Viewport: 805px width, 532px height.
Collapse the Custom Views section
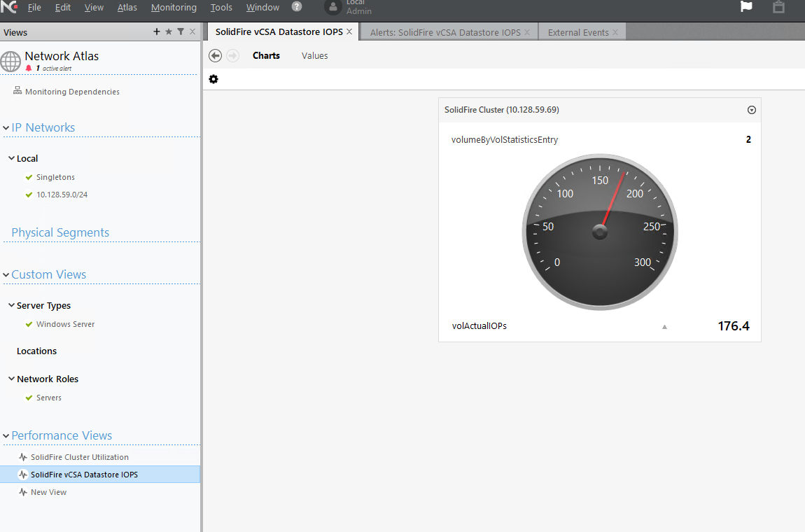(6, 274)
